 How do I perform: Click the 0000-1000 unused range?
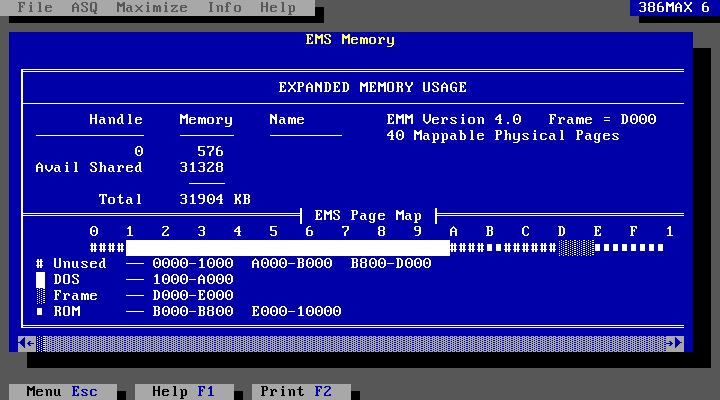coord(193,264)
